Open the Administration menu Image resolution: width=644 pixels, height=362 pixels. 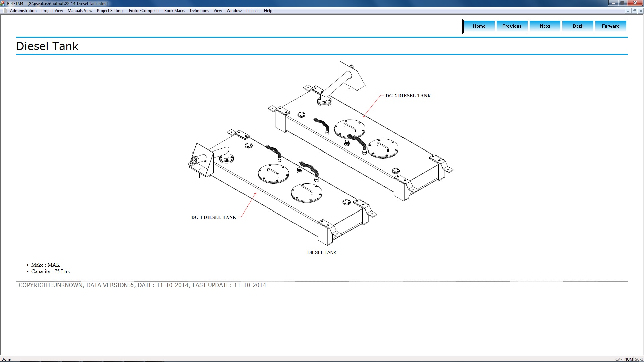click(x=23, y=11)
